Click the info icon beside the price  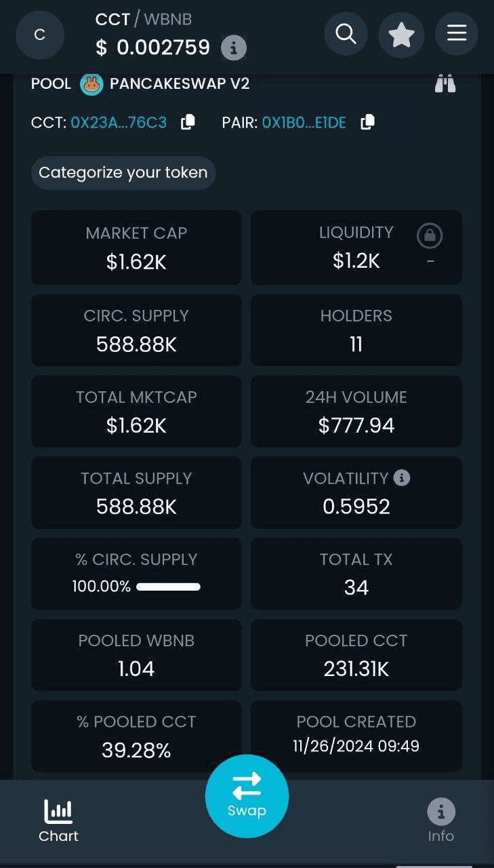coord(234,48)
